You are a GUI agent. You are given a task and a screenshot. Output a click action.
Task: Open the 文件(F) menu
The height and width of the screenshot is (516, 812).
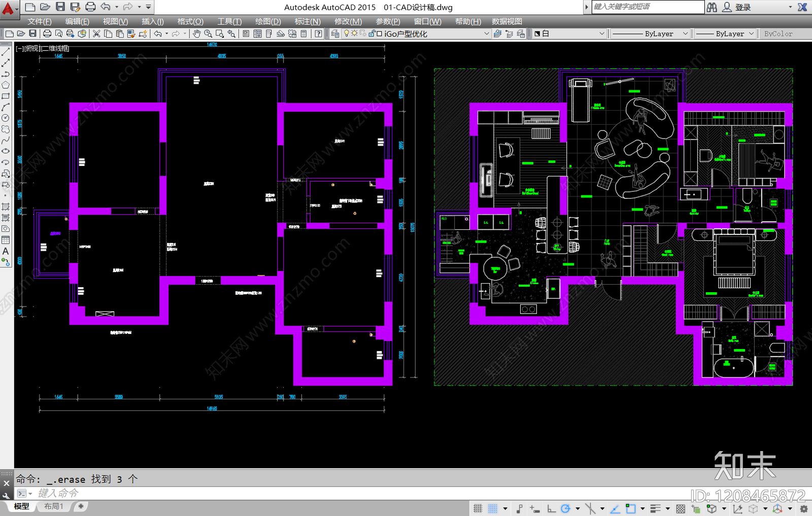39,21
